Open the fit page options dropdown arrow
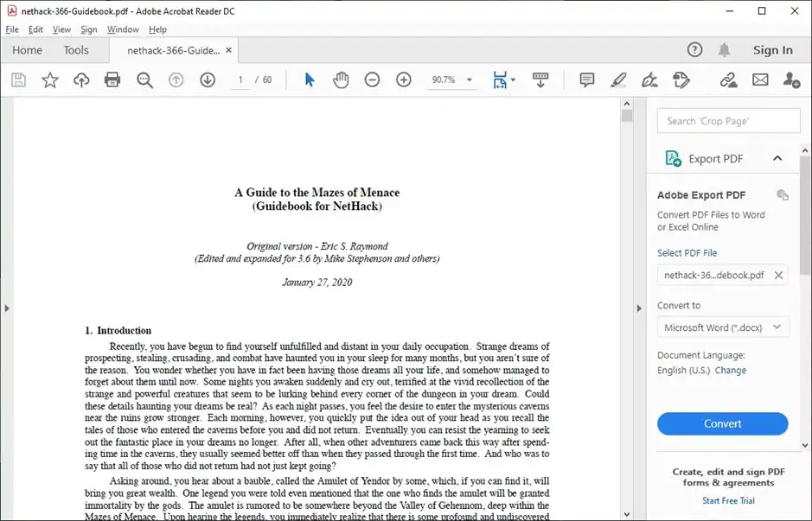This screenshot has width=812, height=521. click(x=513, y=79)
